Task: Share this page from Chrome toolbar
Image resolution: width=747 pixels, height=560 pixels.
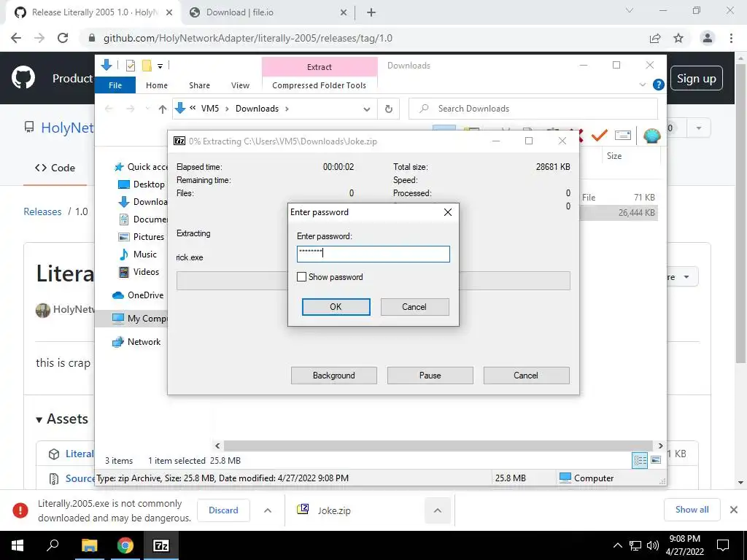Action: 655,38
